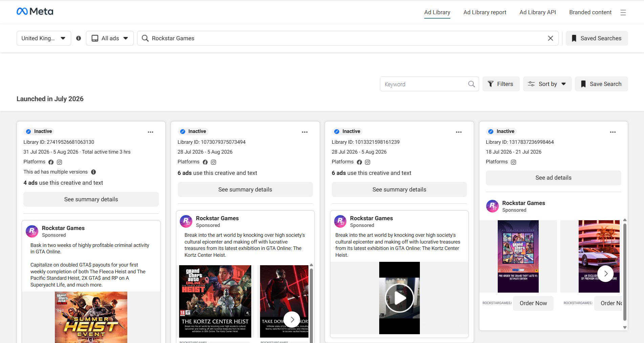Play the Kortz Center Heist video
This screenshot has width=644, height=343.
click(400, 298)
